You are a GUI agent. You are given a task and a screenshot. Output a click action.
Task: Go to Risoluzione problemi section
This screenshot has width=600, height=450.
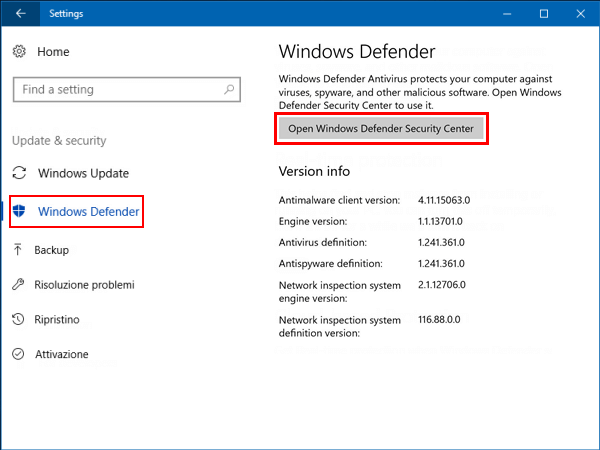pyautogui.click(x=84, y=284)
